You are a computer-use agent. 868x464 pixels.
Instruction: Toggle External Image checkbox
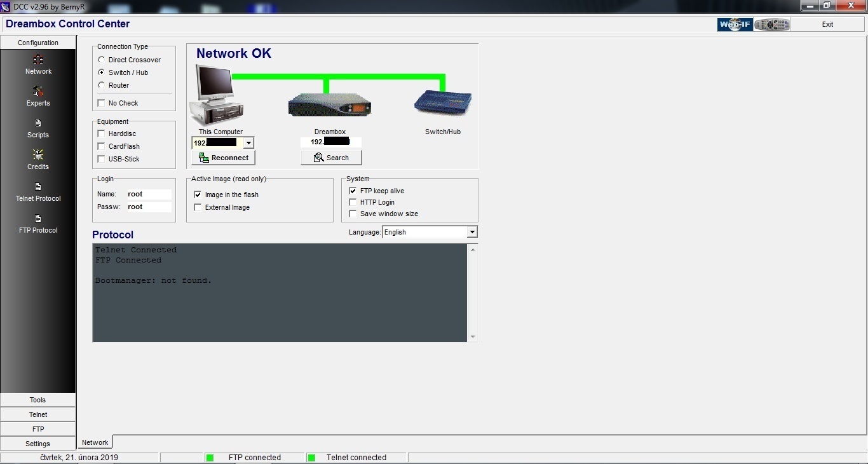(198, 207)
